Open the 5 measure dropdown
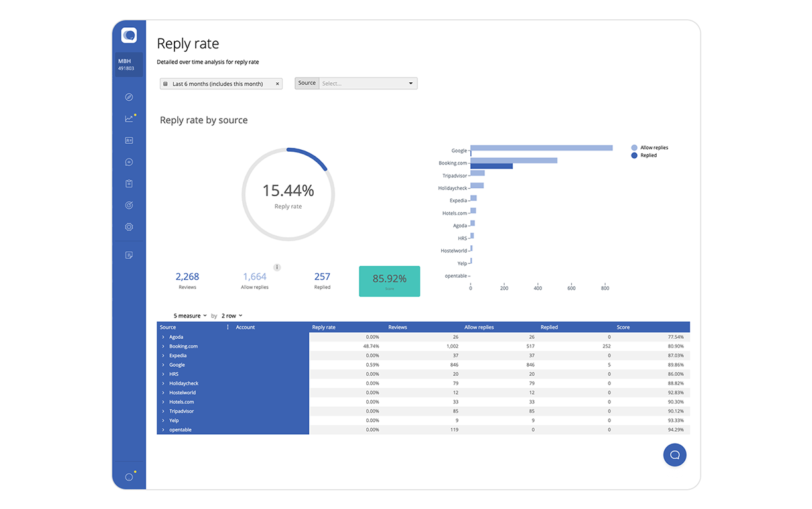Screen dimensions: 812x509 tap(188, 315)
